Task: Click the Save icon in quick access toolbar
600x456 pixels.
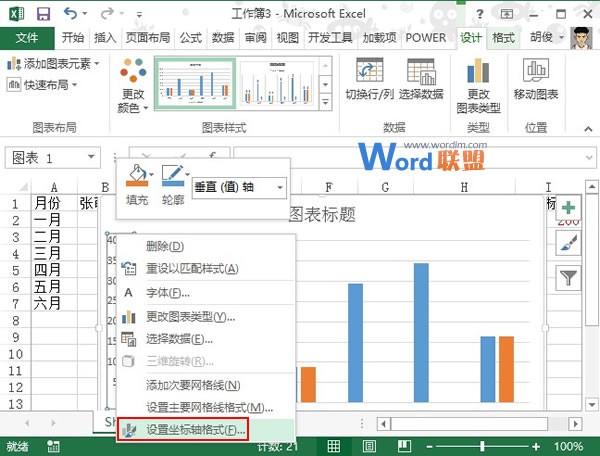Action: (43, 14)
